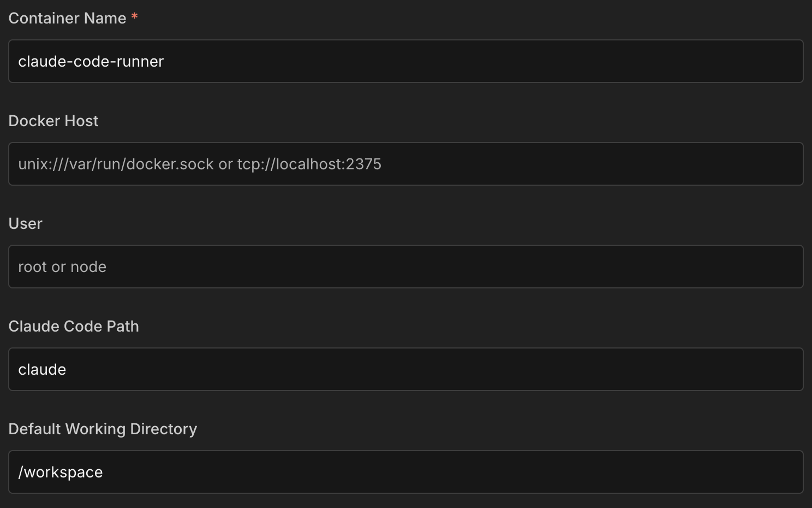Click the "/workspace" text value

coord(61,472)
